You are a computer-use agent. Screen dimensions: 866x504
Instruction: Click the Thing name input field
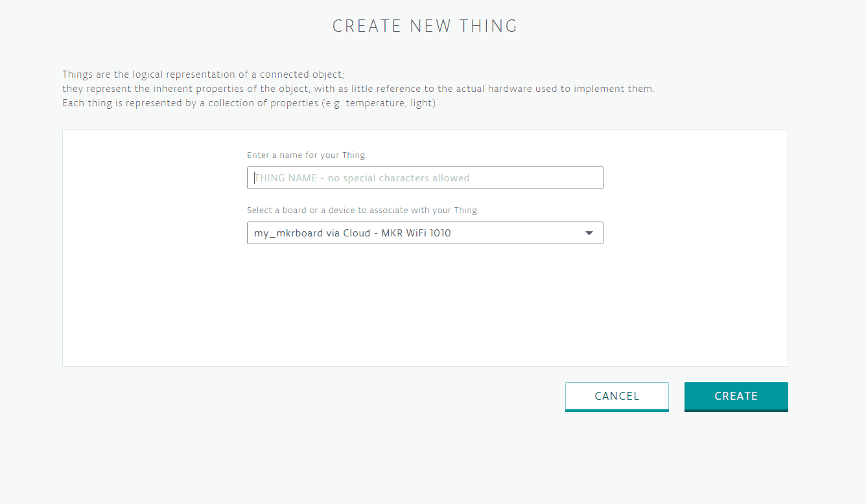point(425,178)
